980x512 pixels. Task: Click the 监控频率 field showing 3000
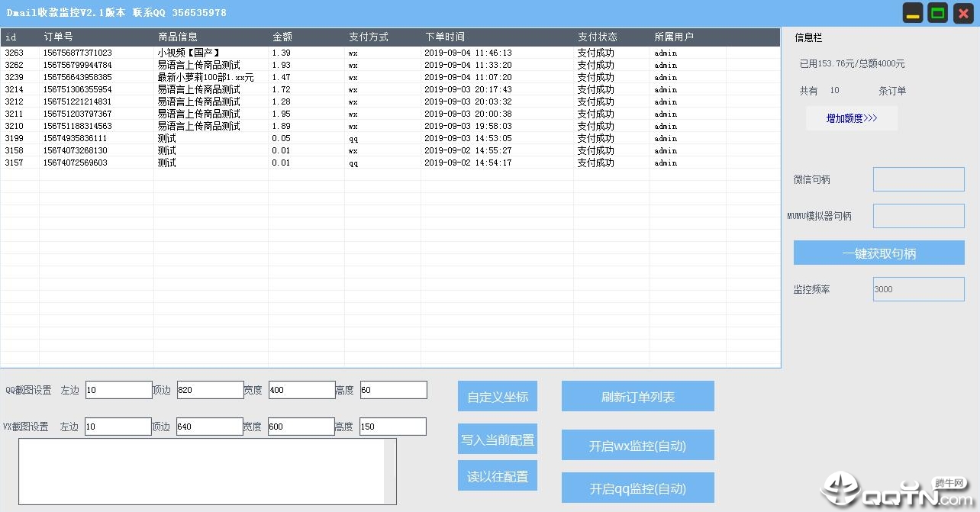click(919, 289)
